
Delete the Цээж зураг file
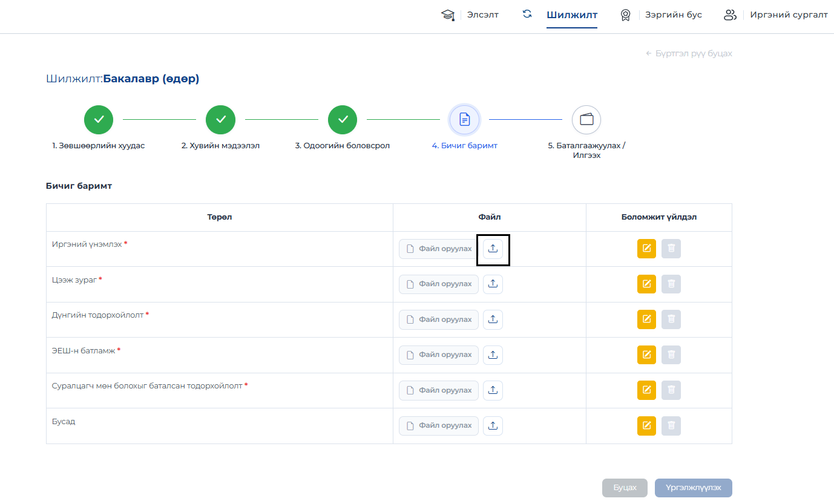671,284
